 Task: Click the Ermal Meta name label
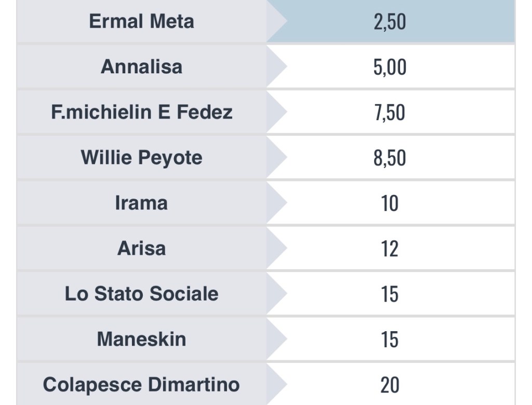click(x=141, y=22)
